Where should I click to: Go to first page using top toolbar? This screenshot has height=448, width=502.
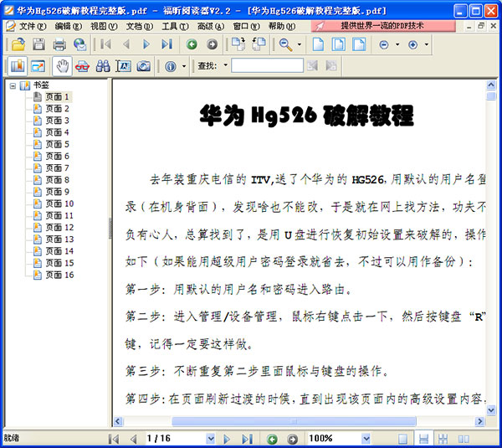(x=105, y=44)
